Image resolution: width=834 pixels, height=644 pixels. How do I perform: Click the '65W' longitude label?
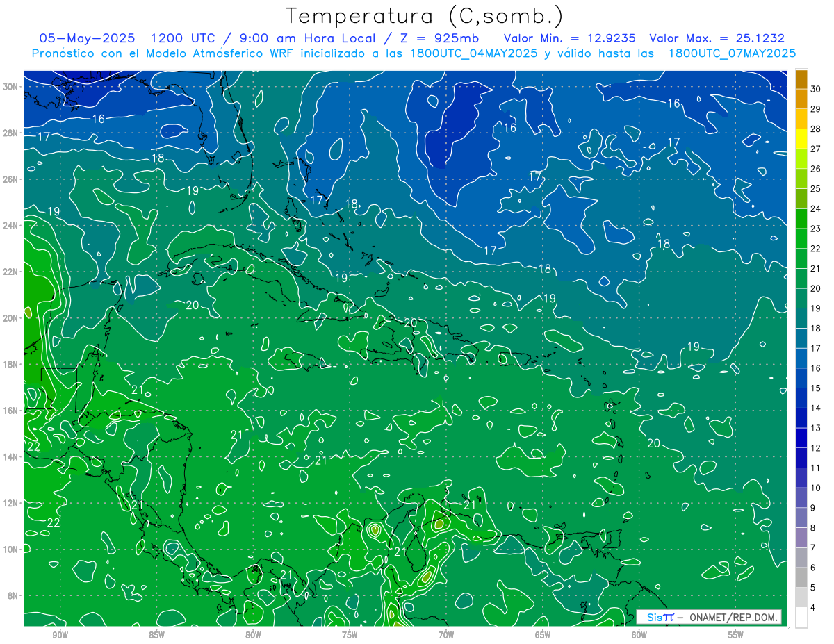click(543, 635)
